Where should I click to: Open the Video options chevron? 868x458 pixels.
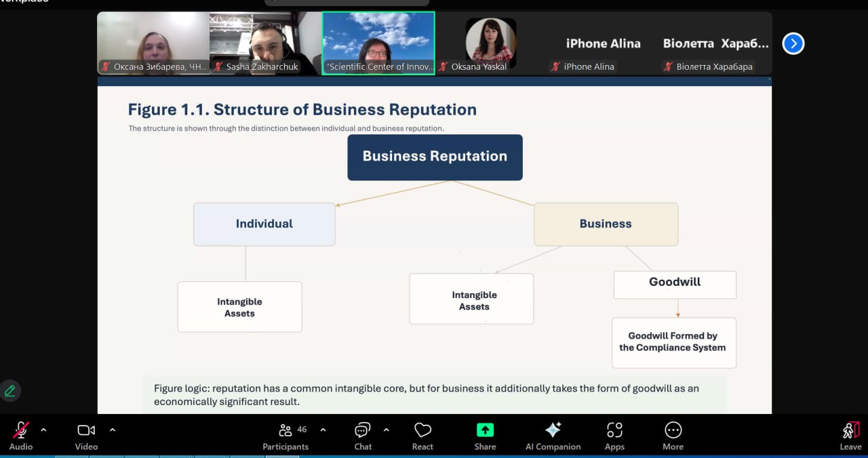(x=113, y=430)
